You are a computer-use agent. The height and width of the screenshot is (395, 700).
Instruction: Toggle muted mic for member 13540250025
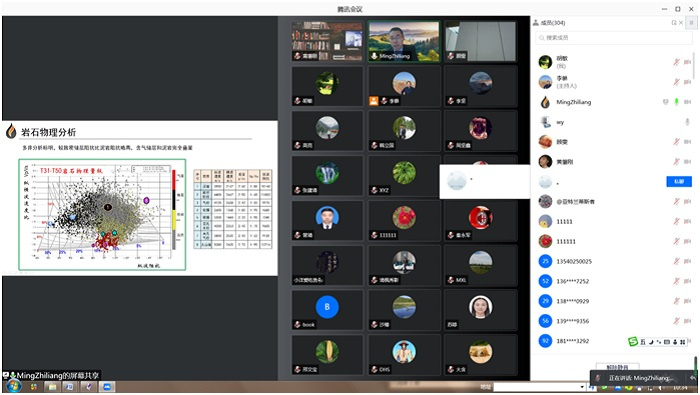coord(676,261)
